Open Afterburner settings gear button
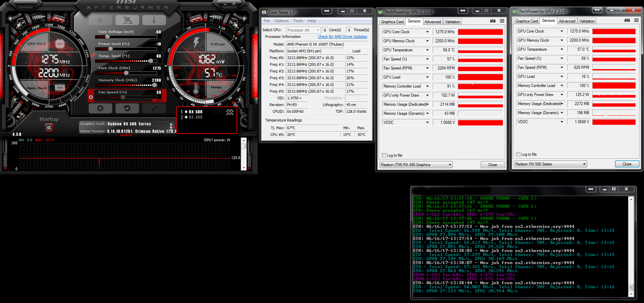The height and width of the screenshot is (303, 644). pos(100,108)
